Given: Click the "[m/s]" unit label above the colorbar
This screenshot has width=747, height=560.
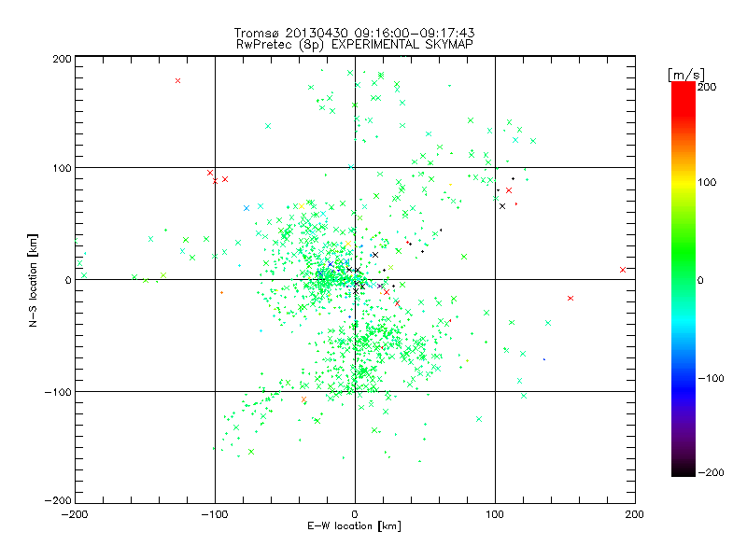Looking at the screenshot, I should point(686,75).
